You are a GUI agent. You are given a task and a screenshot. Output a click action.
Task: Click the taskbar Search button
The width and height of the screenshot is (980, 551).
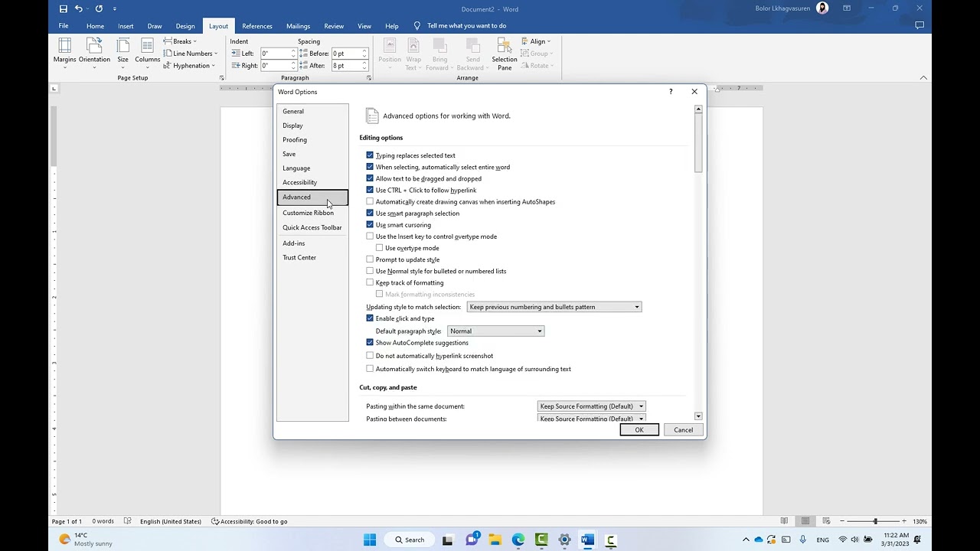click(410, 540)
